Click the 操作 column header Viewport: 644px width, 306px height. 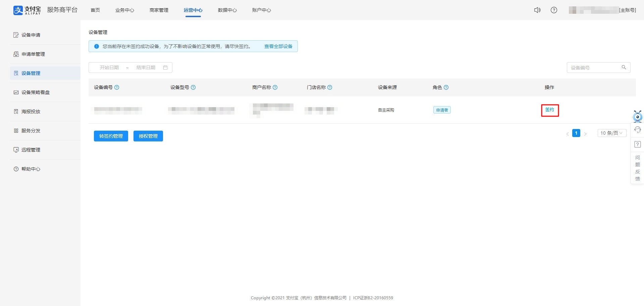pos(549,87)
